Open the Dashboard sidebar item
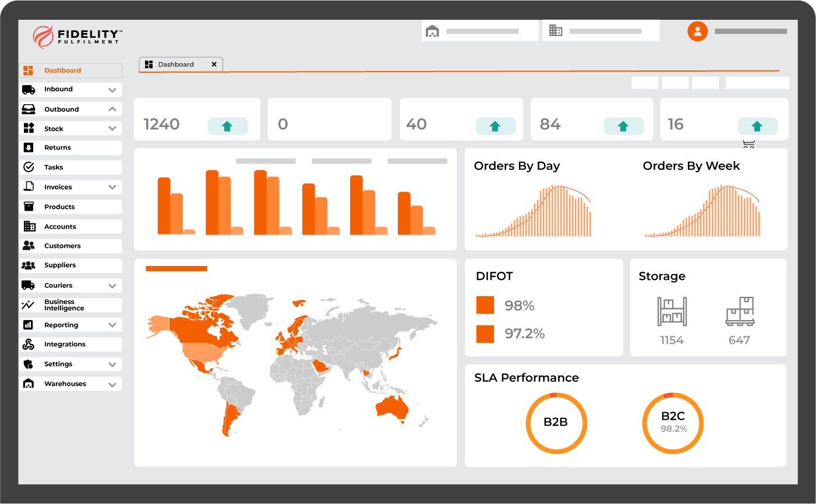 pos(70,70)
